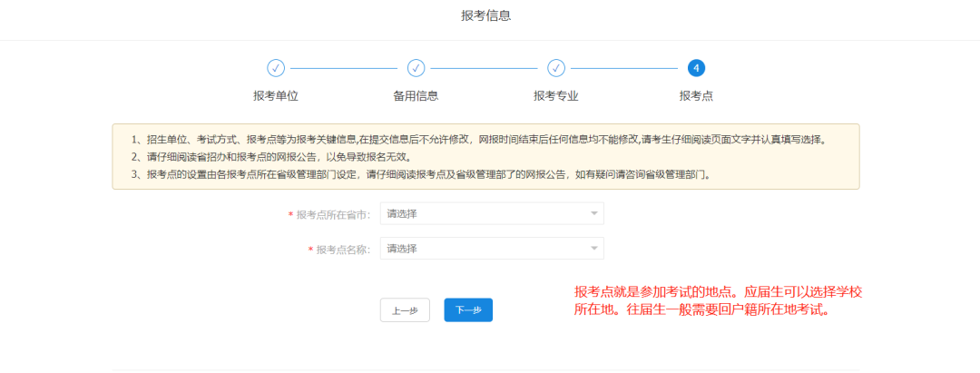Click the blue step 4 number circle

click(696, 68)
